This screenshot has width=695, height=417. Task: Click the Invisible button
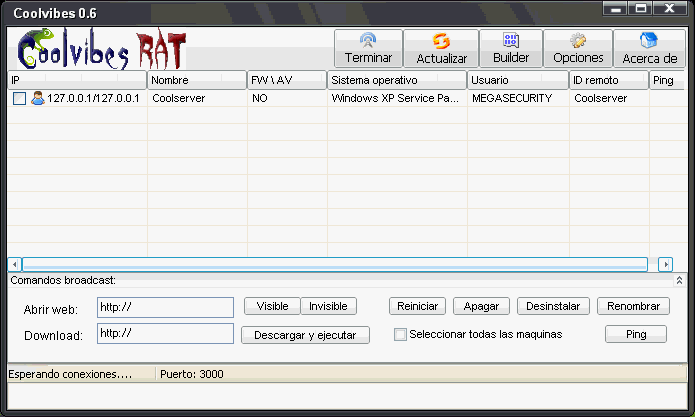tap(330, 307)
